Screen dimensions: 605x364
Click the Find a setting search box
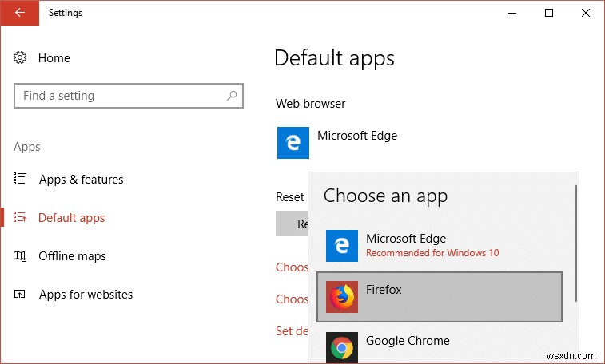click(x=120, y=96)
